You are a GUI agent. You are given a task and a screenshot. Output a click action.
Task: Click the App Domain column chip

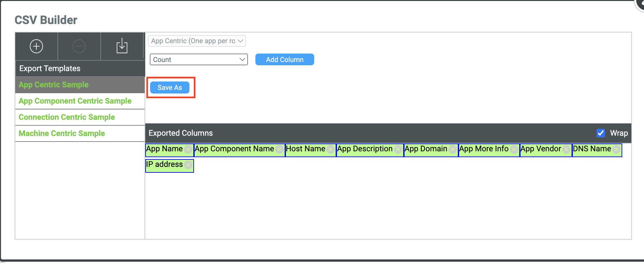(x=426, y=149)
